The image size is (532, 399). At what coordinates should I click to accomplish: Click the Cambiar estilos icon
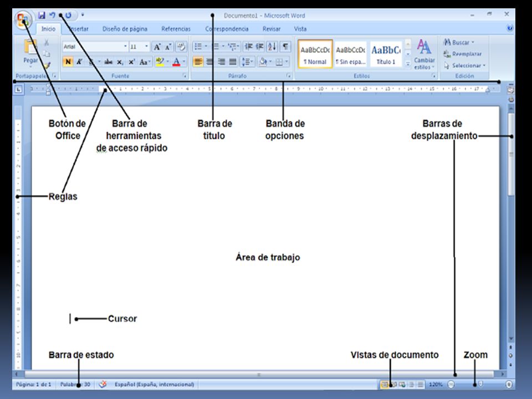424,48
